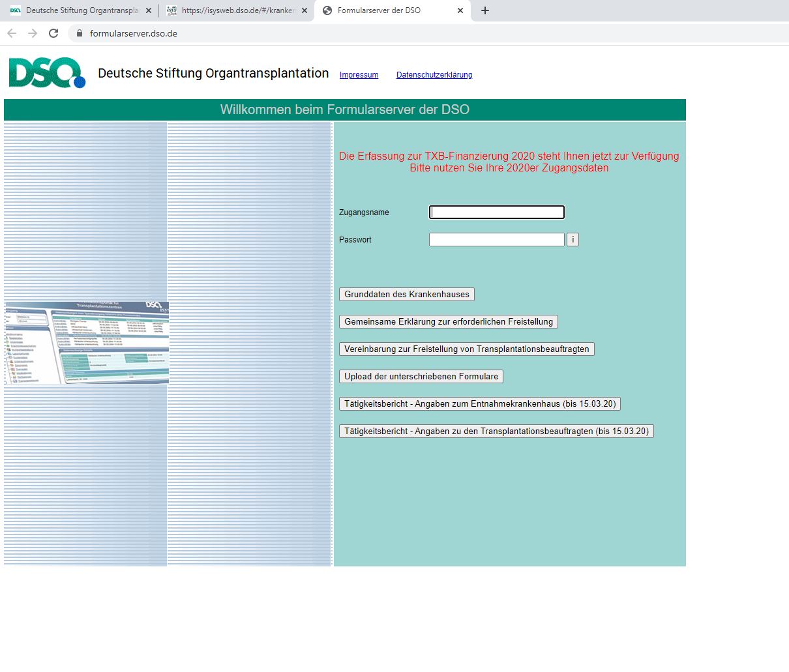The height and width of the screenshot is (672, 789).
Task: Click the 'i' info button beside Passwort
Action: (x=573, y=239)
